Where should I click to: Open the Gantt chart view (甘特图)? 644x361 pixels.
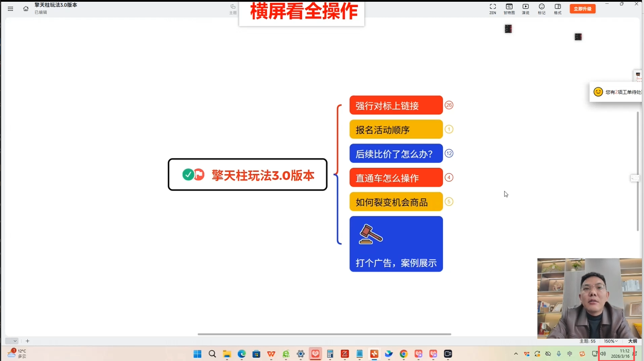point(509,9)
